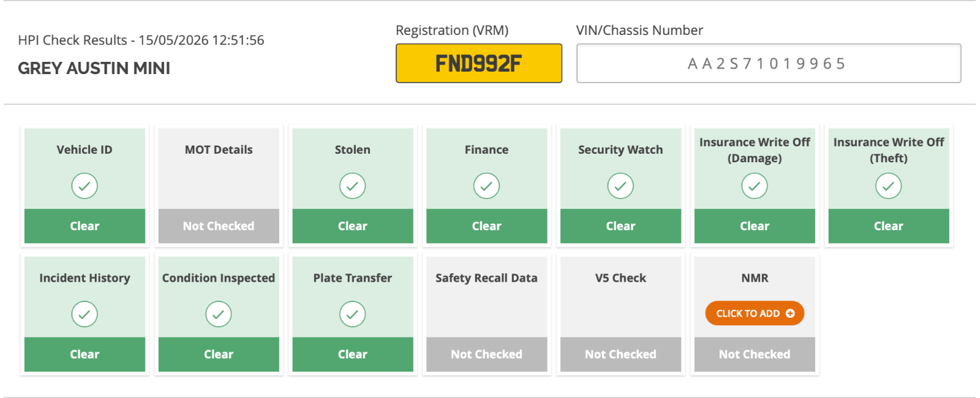Click the Security Watch tick icon
980x398 pixels.
point(620,186)
